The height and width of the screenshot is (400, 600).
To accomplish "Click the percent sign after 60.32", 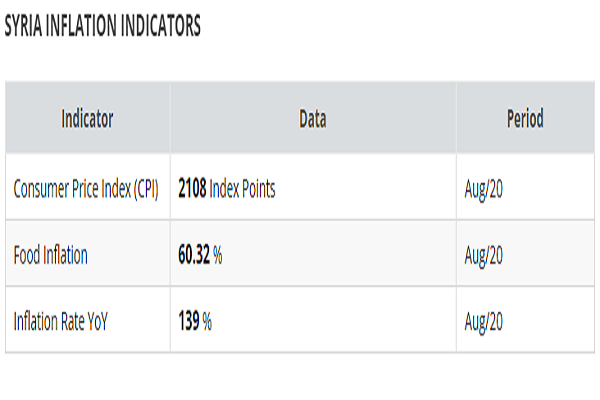I will point(217,255).
